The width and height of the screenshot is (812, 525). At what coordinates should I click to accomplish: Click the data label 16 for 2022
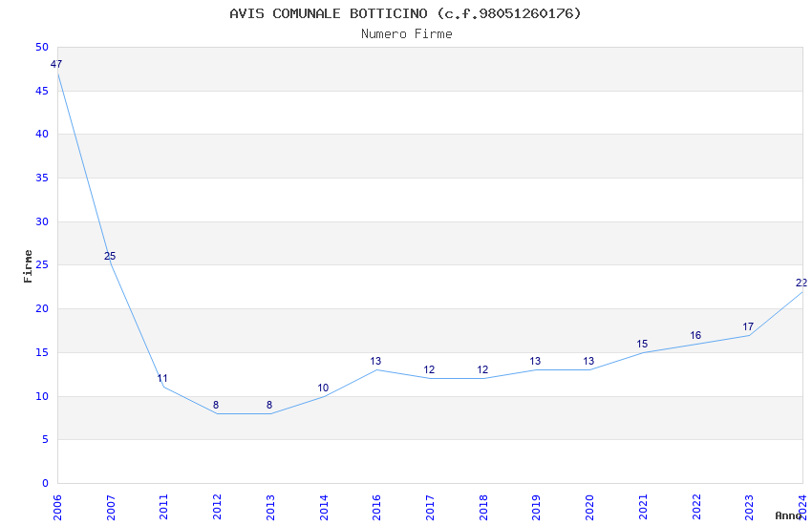[x=695, y=335]
